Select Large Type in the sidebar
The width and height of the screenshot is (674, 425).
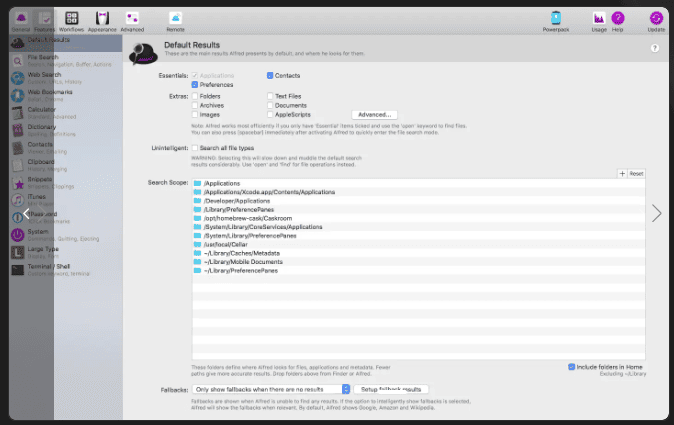pyautogui.click(x=66, y=252)
